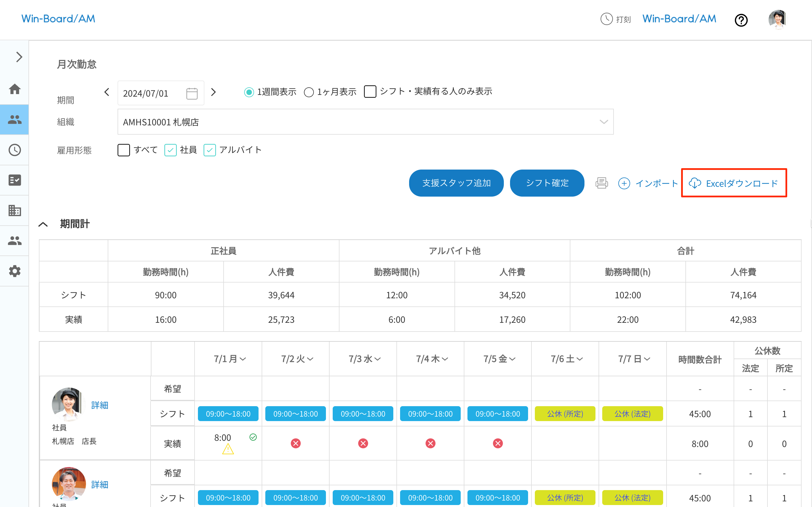Select the 1ヶ月表示 radio button
Viewport: 812px width, 507px height.
click(309, 92)
